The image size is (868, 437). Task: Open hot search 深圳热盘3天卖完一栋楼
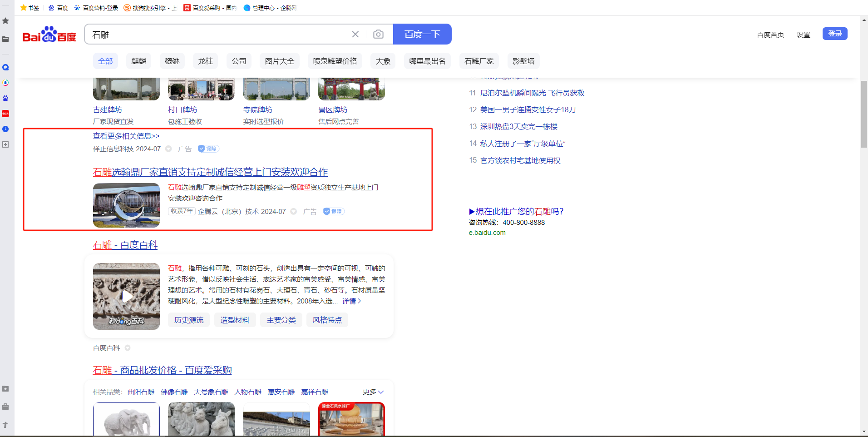pos(518,127)
